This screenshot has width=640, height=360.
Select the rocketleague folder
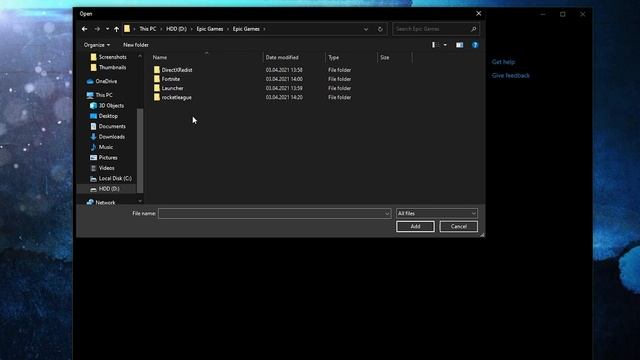(176, 98)
